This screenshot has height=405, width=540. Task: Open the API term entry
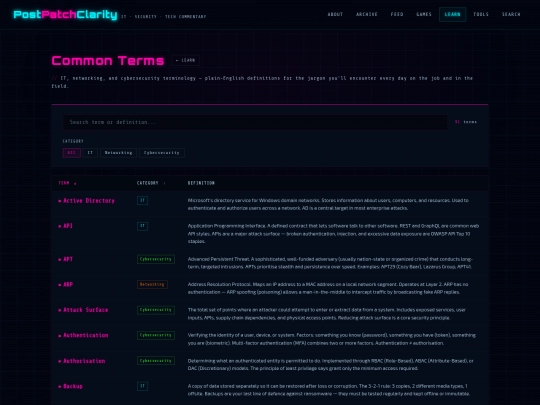pyautogui.click(x=68, y=226)
